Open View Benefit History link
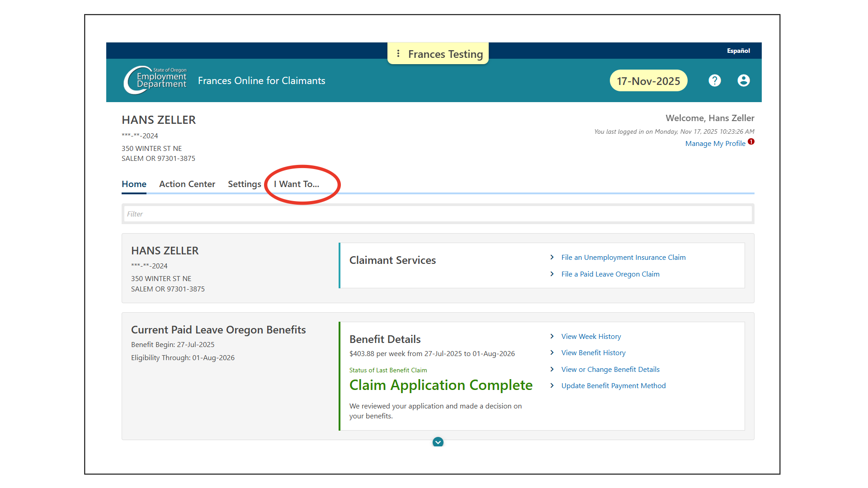 [x=593, y=352]
